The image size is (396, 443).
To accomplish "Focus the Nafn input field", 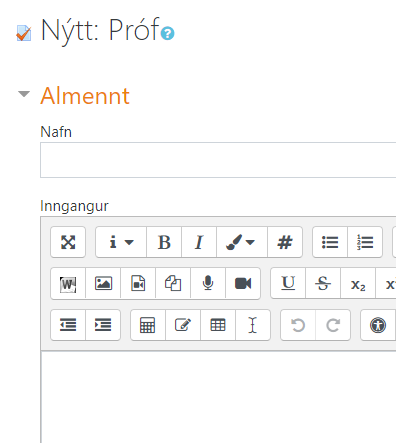I will click(x=218, y=160).
